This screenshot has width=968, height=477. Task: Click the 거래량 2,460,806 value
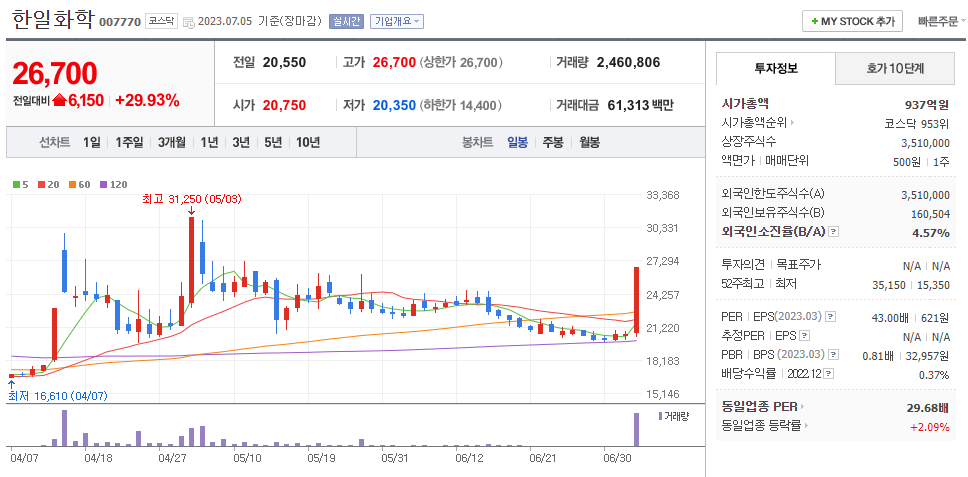pos(628,62)
